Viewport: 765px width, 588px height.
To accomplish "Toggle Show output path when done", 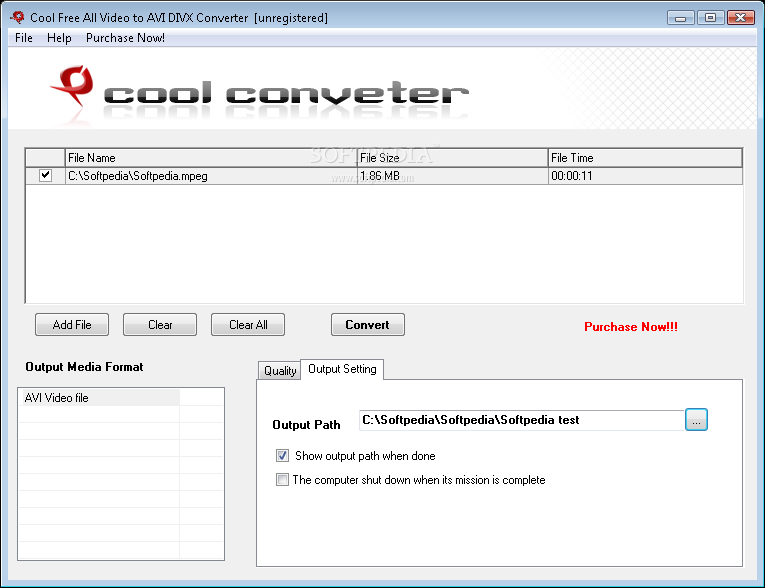I will pos(282,455).
